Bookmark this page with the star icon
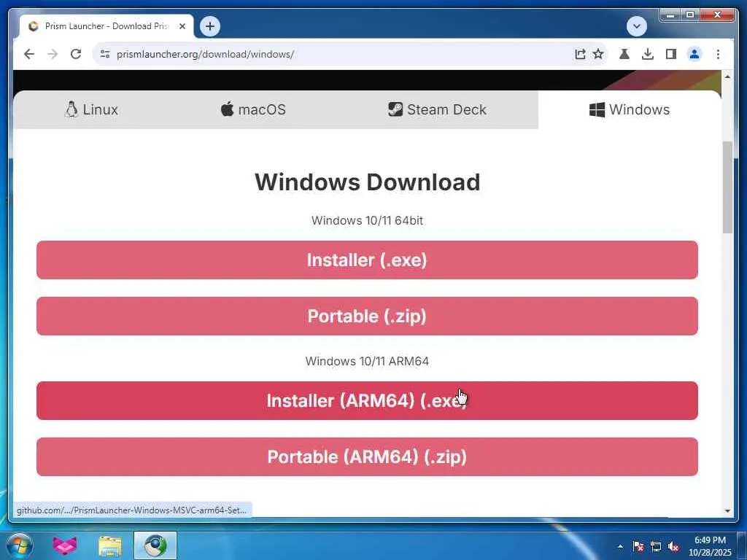 598,54
